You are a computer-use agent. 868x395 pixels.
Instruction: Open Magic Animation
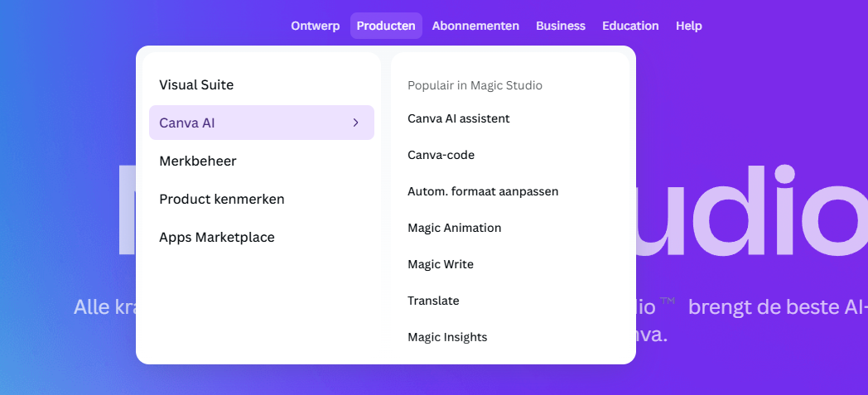tap(454, 228)
